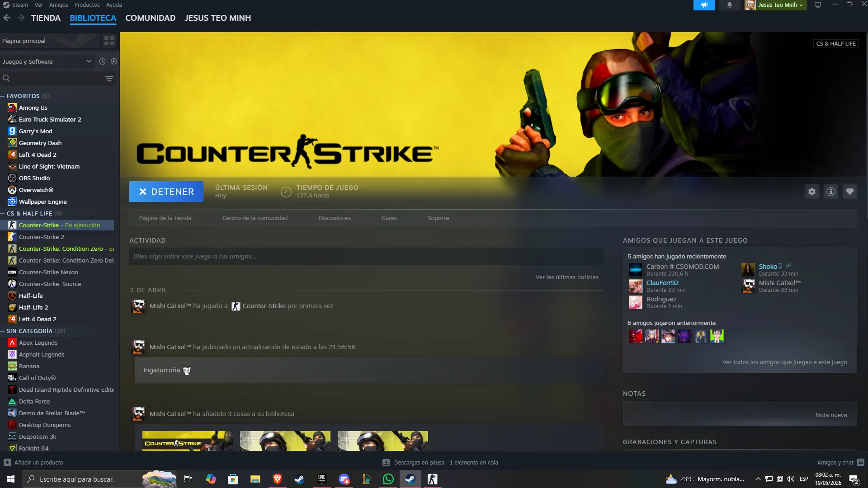The image size is (868, 488).
Task: Open the Guías link
Action: pos(389,218)
